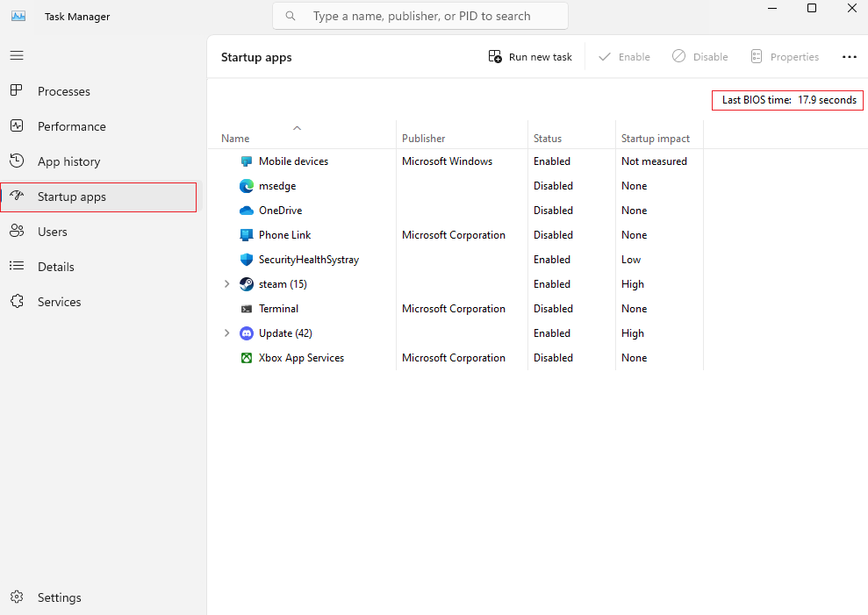868x615 pixels.
Task: Click the Last BIOS time value
Action: point(827,100)
